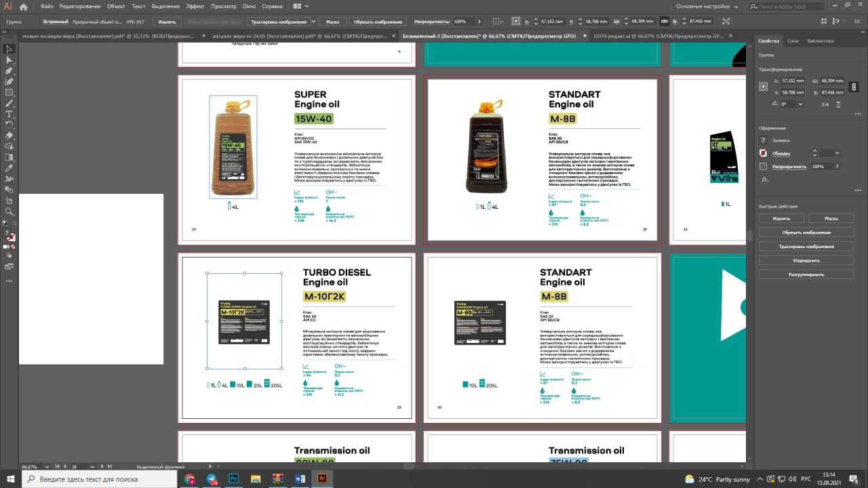Click the TURBO DIESEL canister image on artboard
The height and width of the screenshot is (488, 868).
(244, 322)
